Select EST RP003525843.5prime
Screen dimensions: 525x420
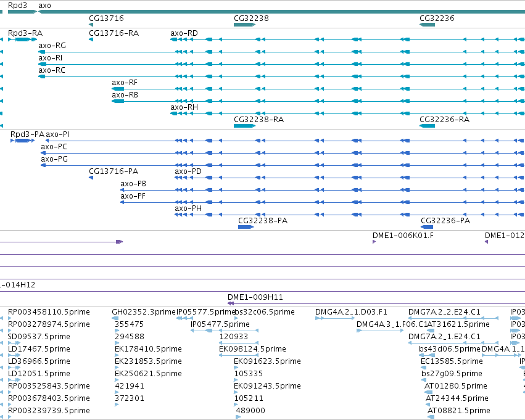pos(49,386)
